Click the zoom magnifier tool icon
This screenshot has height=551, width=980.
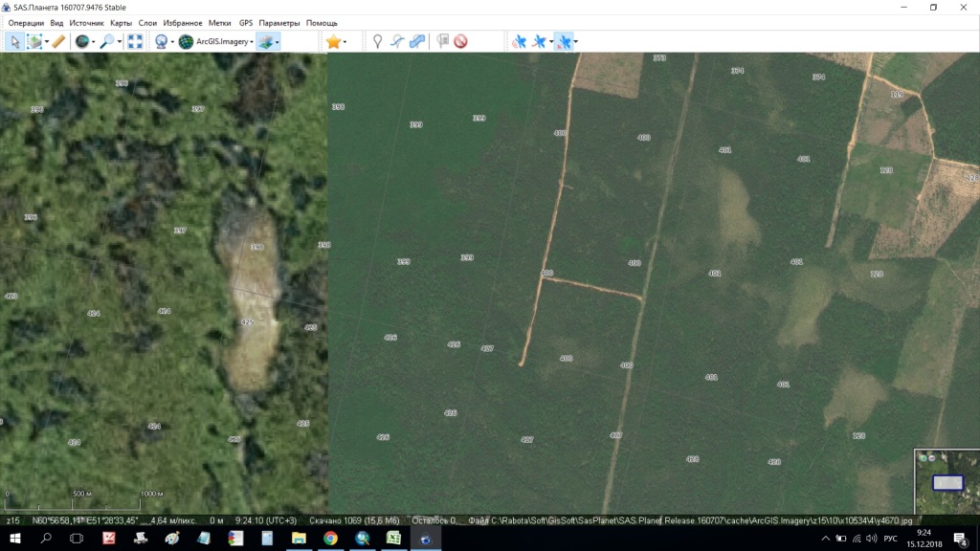click(106, 41)
